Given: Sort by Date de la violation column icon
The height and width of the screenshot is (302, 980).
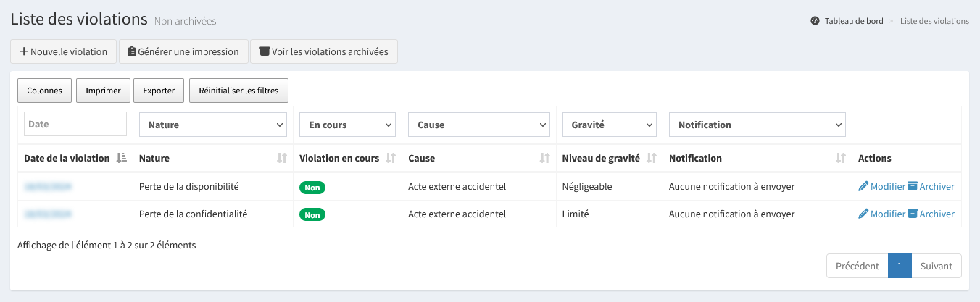Looking at the screenshot, I should click(x=121, y=158).
